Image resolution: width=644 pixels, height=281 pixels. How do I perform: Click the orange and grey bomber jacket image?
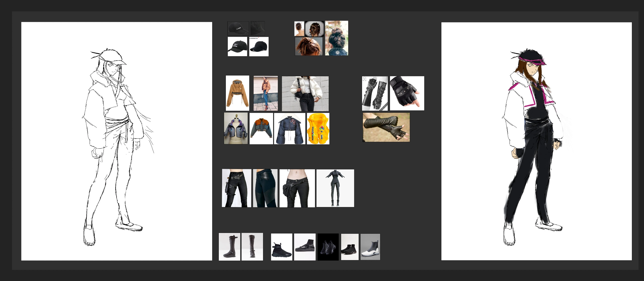click(261, 129)
